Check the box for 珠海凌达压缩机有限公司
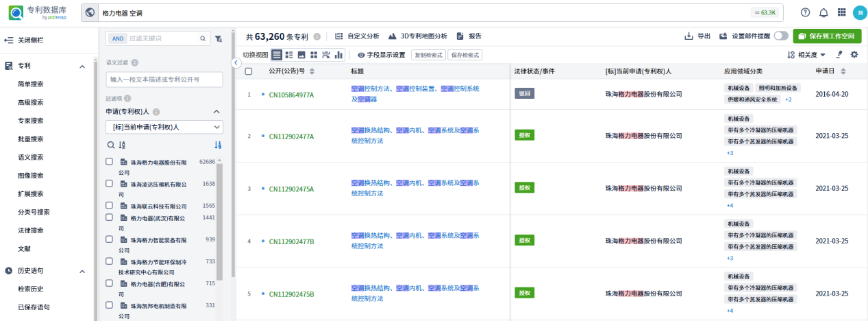 tap(109, 184)
